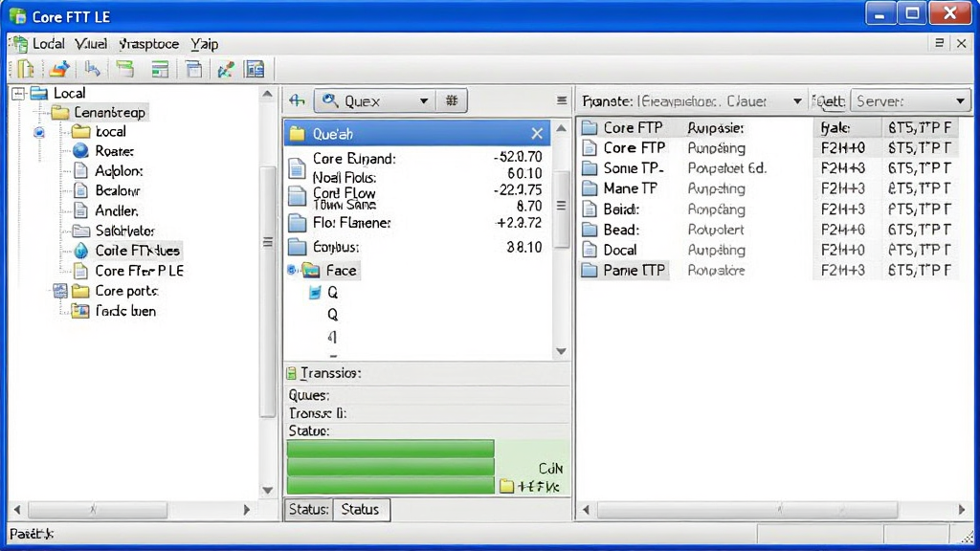The width and height of the screenshot is (980, 551).
Task: Click the folder icon of Pame ΓTP row
Action: pyautogui.click(x=590, y=270)
